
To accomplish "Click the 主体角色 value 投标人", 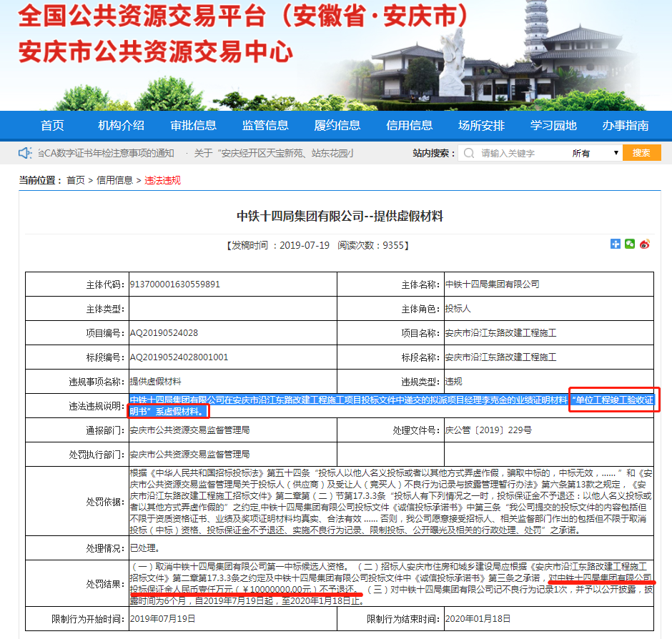I will (x=458, y=309).
